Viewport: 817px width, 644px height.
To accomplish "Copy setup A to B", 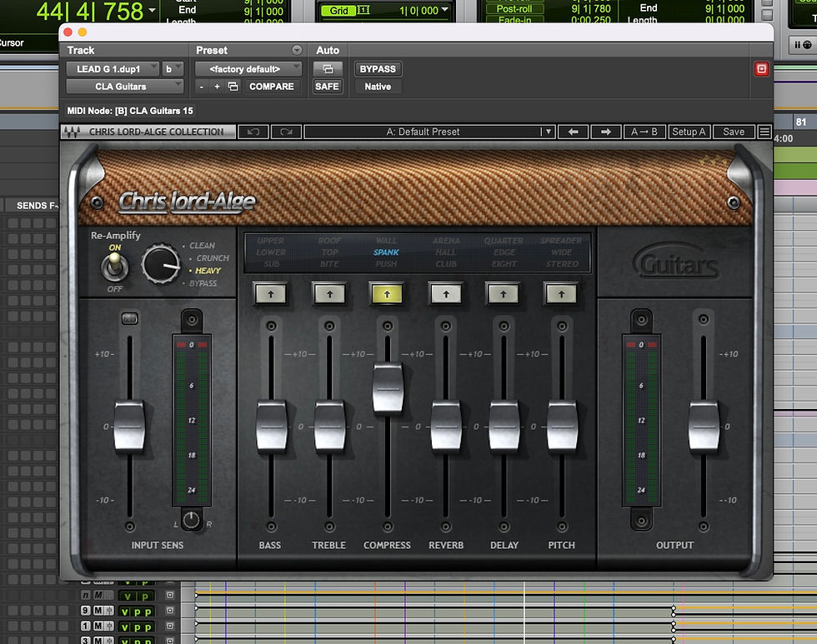I will coord(644,132).
